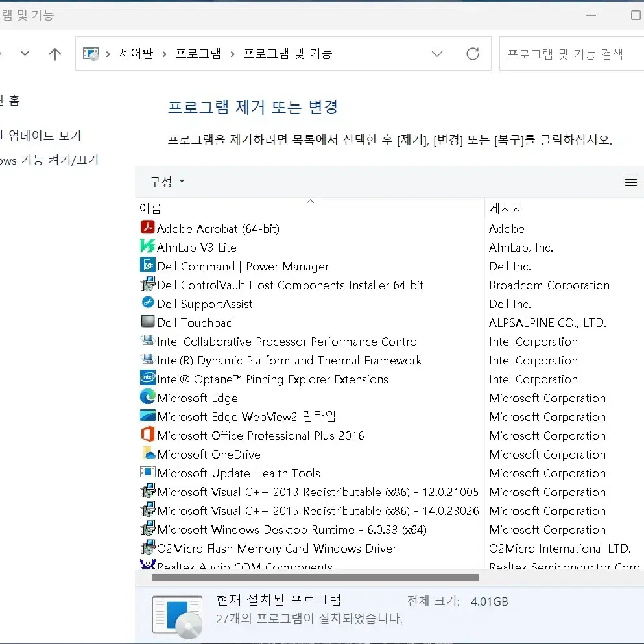
Task: Select Microsoft Office Professional Plus 2016 by name
Action: 261,436
